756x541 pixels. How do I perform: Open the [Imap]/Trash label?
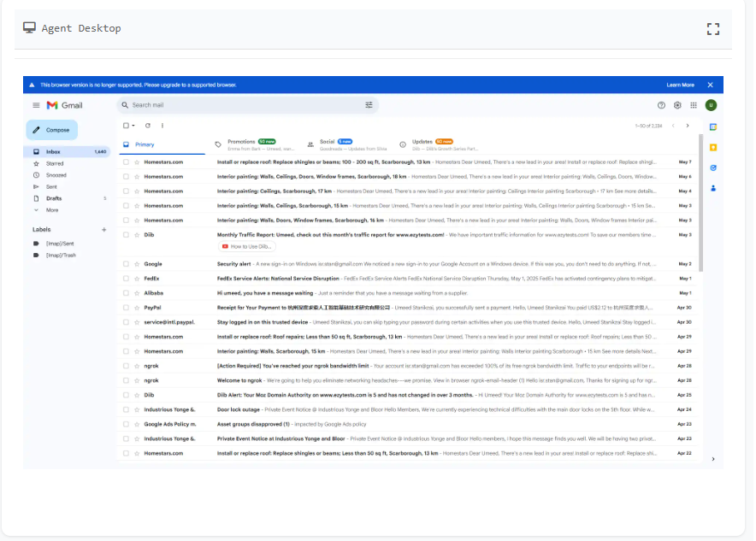67,256
